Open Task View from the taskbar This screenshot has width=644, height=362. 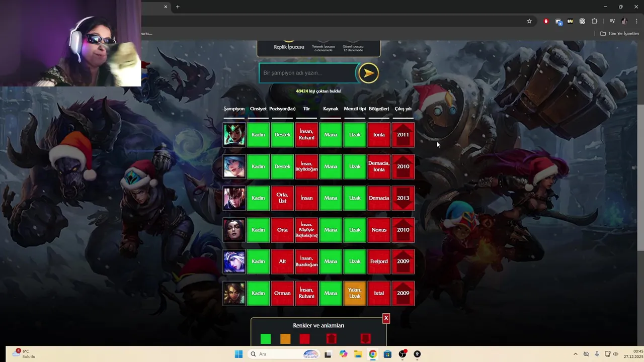(x=328, y=354)
